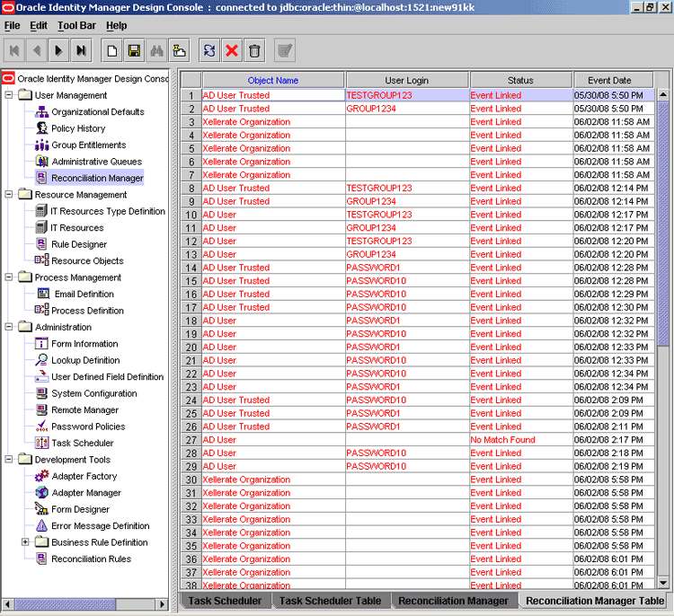This screenshot has width=674, height=616.
Task: Open Remote Manager in the tree
Action: click(85, 409)
